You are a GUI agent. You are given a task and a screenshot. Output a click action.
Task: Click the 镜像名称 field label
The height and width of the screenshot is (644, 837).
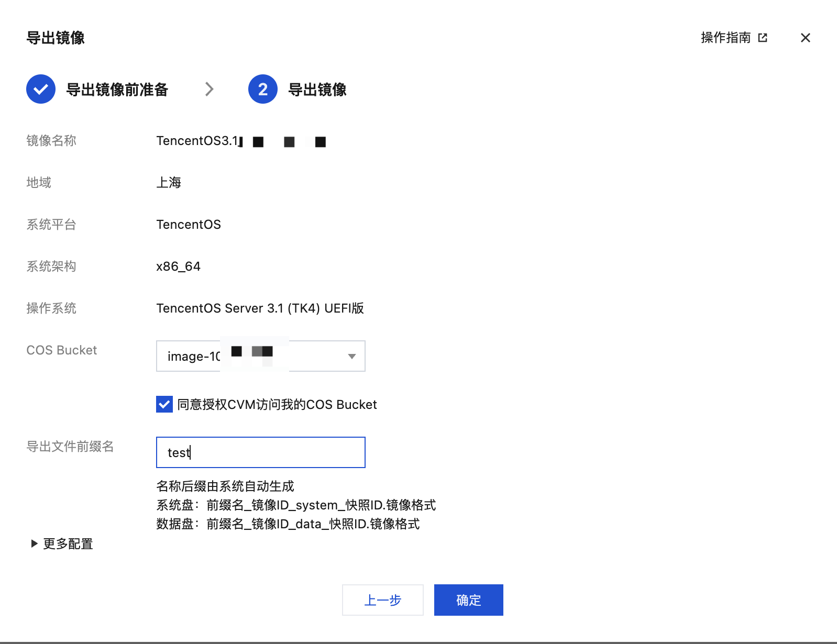point(51,140)
